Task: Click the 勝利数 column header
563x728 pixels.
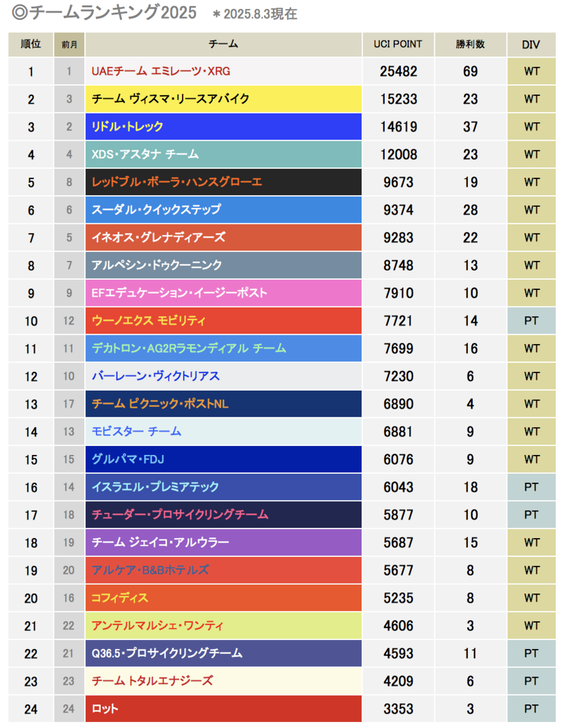Action: coord(470,44)
